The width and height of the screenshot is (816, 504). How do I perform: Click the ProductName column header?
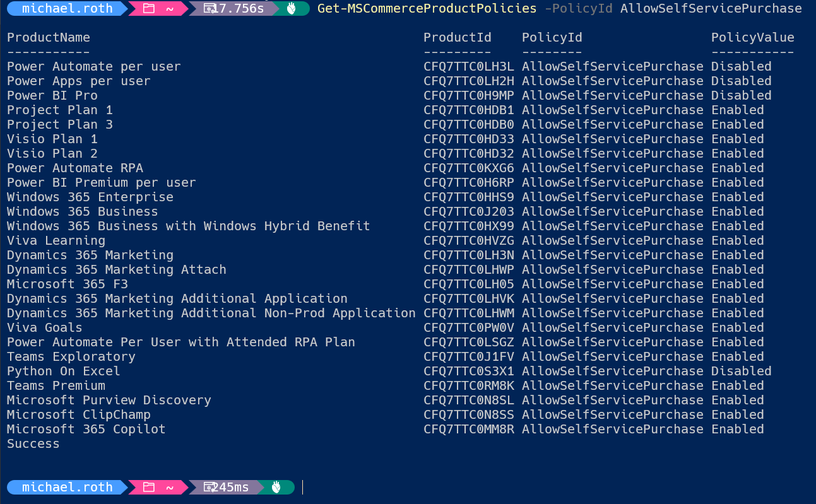click(x=49, y=37)
